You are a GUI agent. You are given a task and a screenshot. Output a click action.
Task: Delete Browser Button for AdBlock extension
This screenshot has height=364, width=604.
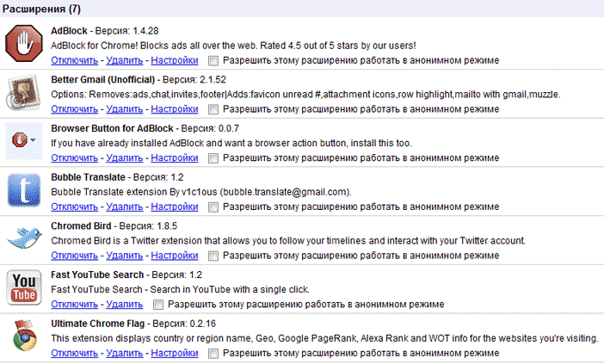pyautogui.click(x=125, y=158)
